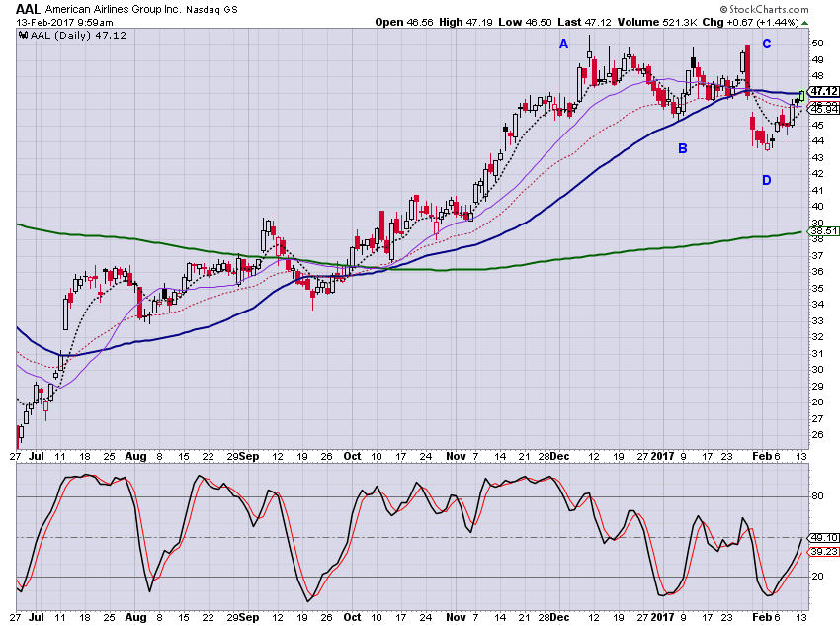Image resolution: width=840 pixels, height=626 pixels.
Task: Click the 49.10 stochastic value tag
Action: click(824, 538)
